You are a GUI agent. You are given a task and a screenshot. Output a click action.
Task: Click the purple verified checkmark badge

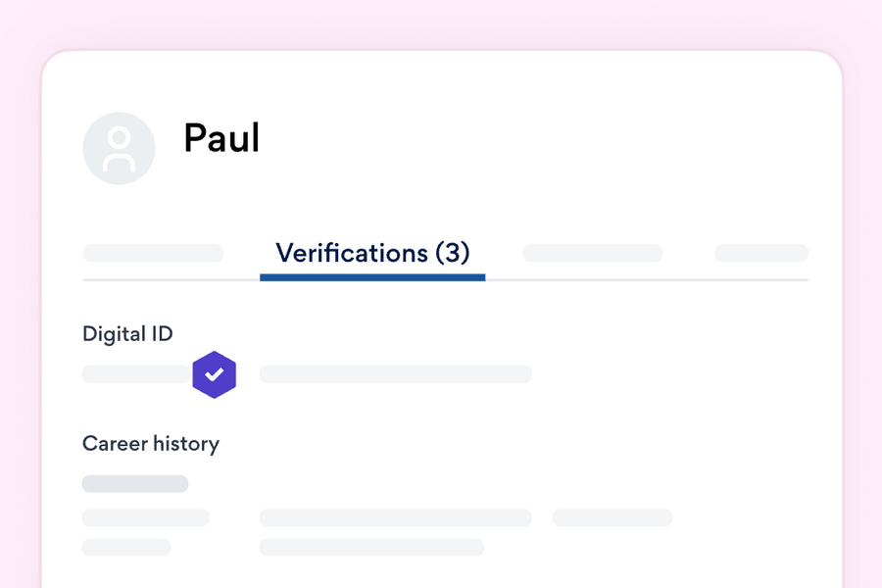215,374
